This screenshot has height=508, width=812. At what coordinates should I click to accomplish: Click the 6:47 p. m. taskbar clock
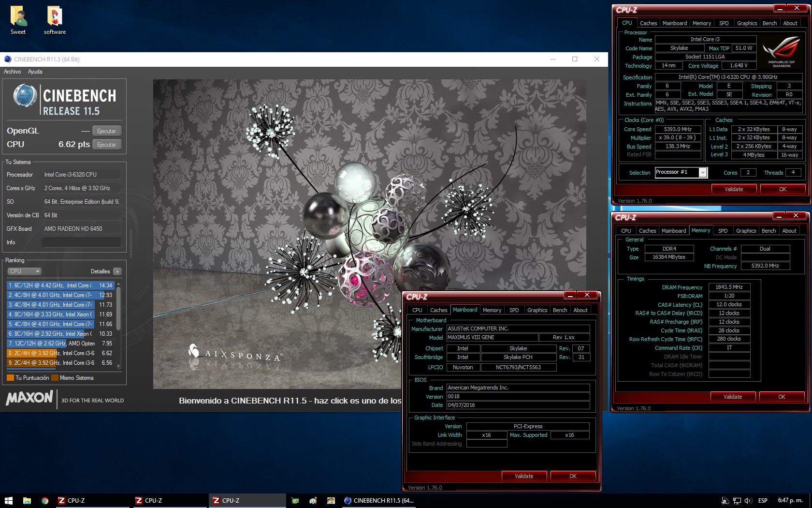coord(790,501)
